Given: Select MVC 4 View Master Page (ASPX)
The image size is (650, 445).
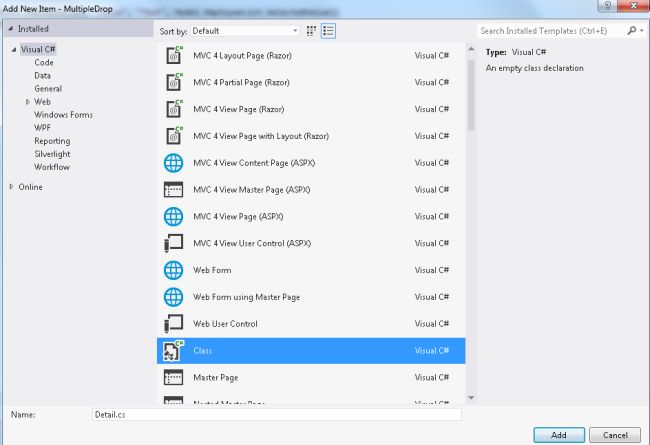Looking at the screenshot, I should pos(252,190).
